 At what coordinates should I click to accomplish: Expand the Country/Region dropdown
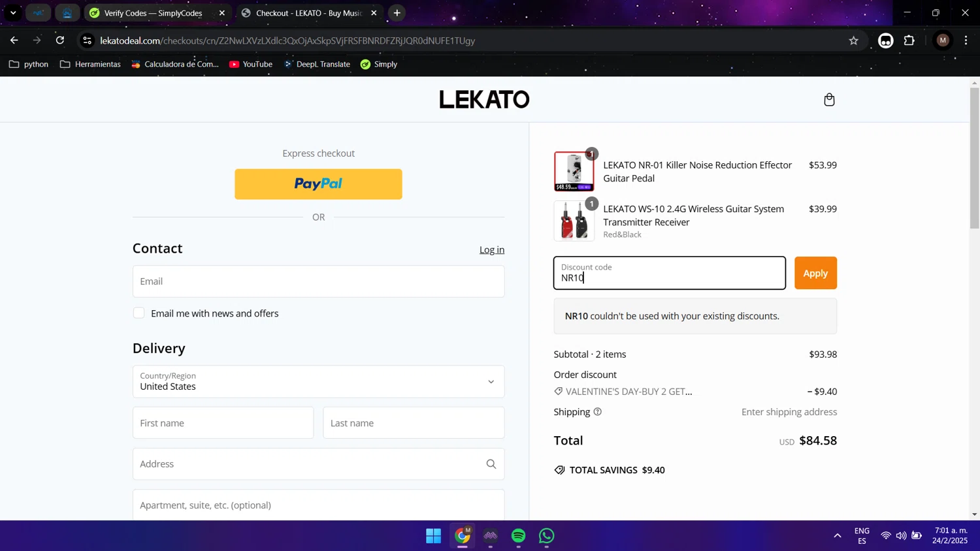click(318, 382)
